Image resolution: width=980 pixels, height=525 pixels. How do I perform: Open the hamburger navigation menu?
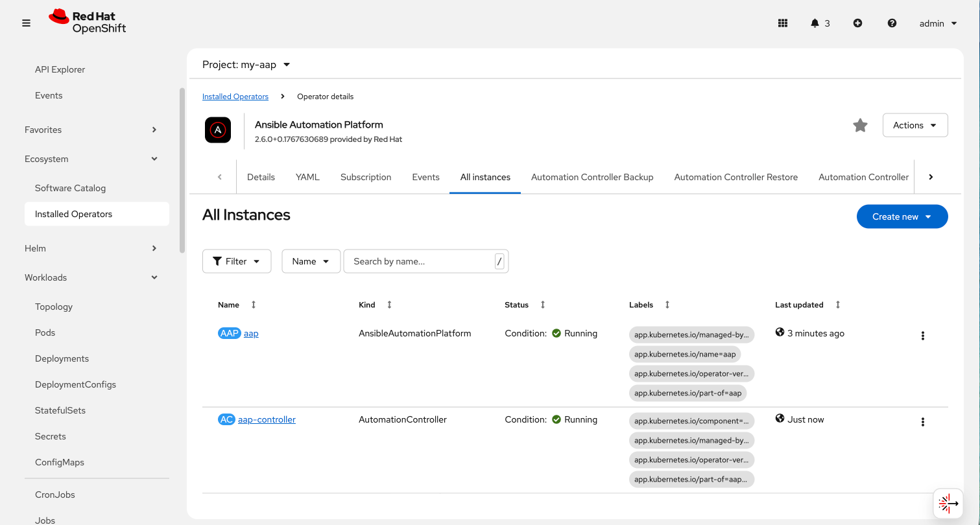tap(27, 23)
